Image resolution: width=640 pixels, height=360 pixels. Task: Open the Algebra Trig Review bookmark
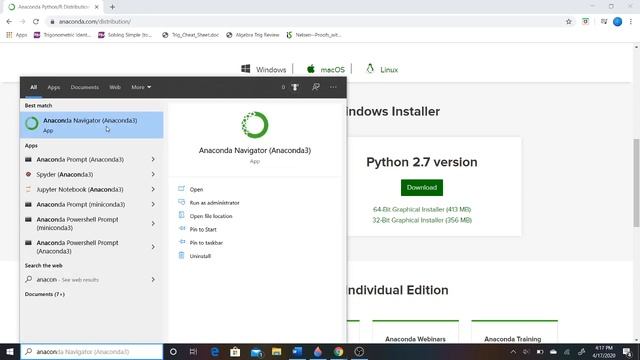253,35
